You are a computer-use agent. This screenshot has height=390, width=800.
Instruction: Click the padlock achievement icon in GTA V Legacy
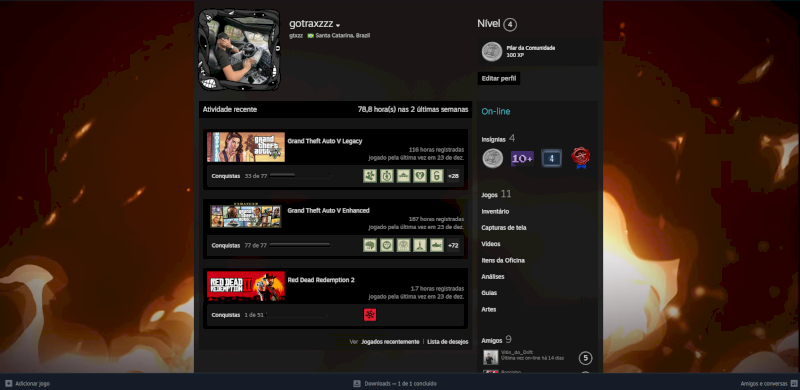[436, 176]
